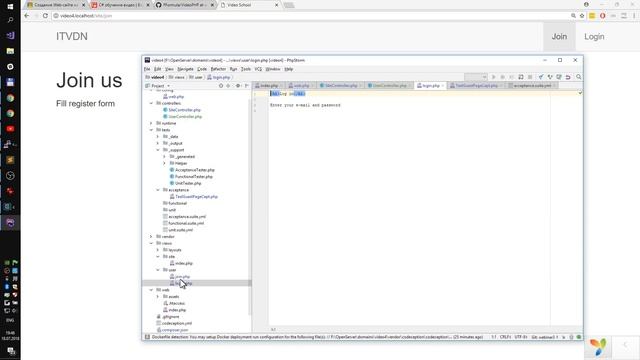Select AcceptanceTester.php in the project tree
Image resolution: width=640 pixels, height=360 pixels.
194,170
